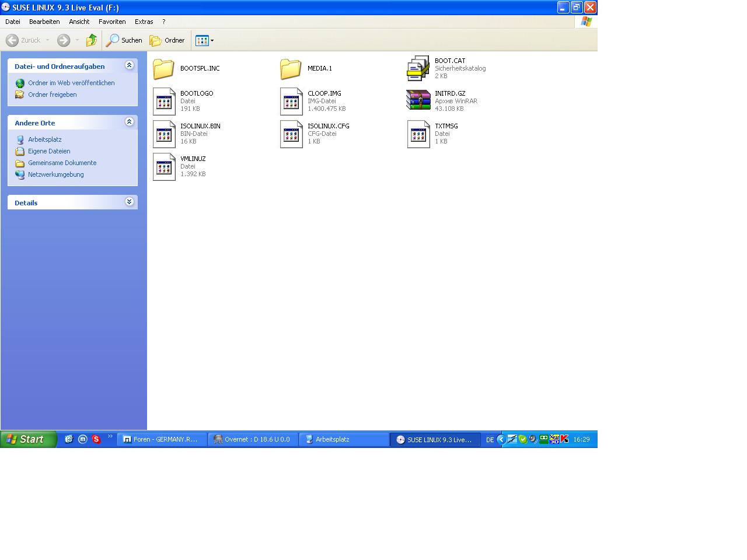Open Netzwerkumgebung link
Viewport: 747px width, 560px height.
[56, 174]
